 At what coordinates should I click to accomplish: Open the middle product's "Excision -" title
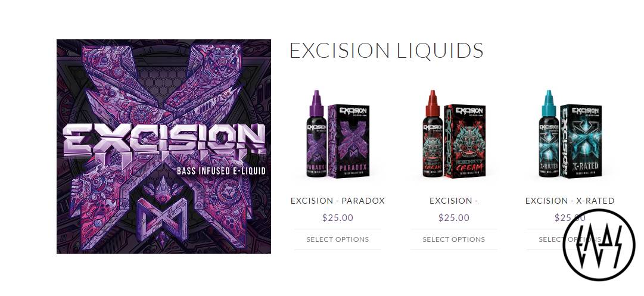pyautogui.click(x=454, y=201)
